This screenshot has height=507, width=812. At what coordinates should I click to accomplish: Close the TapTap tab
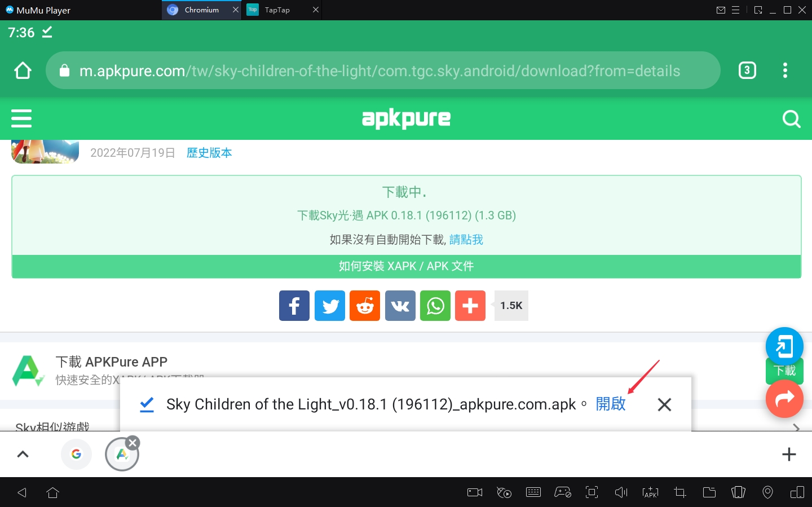click(x=316, y=10)
